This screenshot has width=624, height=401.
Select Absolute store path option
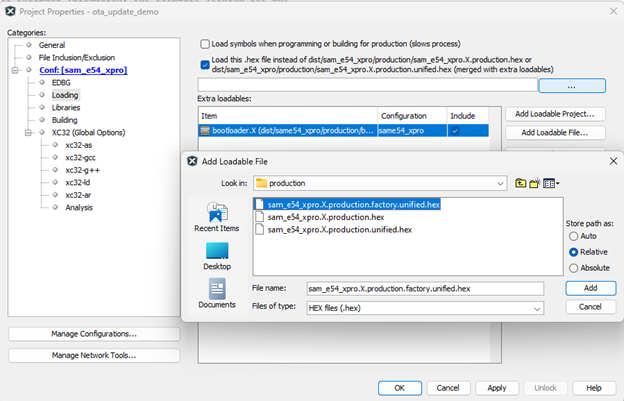pyautogui.click(x=573, y=268)
